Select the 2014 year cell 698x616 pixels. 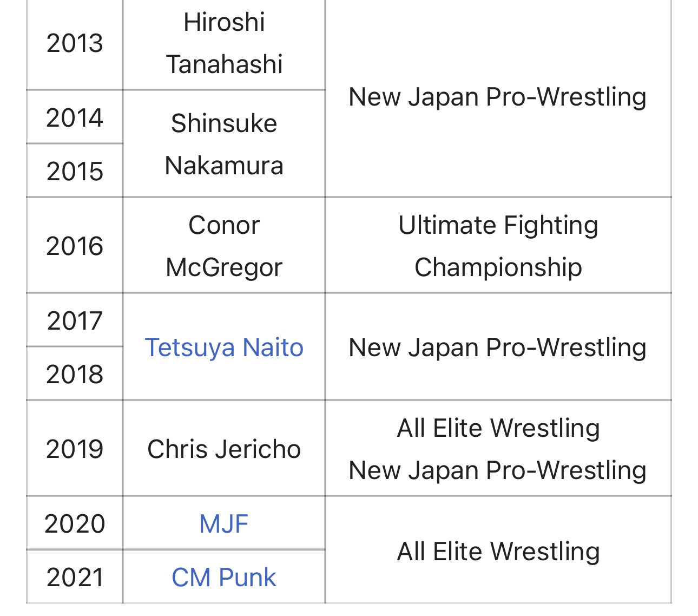coord(75,117)
